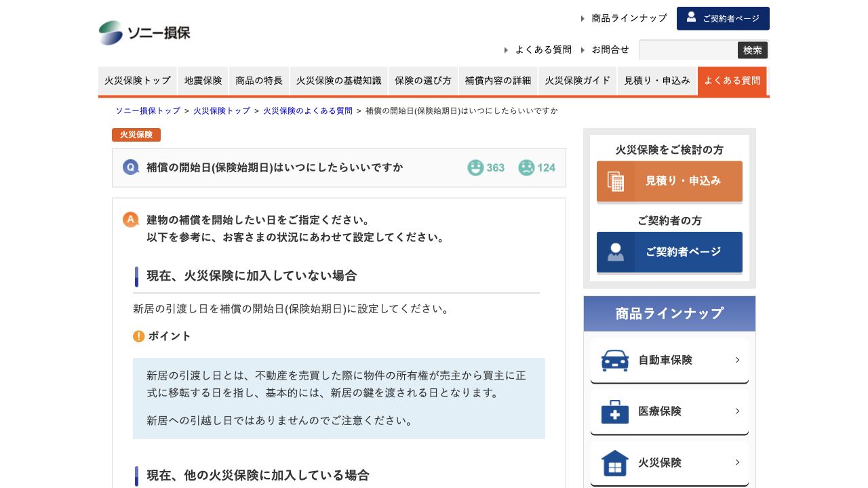Viewport: 868px width, 488px height.
Task: Click 火災保険トップ breadcrumb link
Action: point(222,110)
